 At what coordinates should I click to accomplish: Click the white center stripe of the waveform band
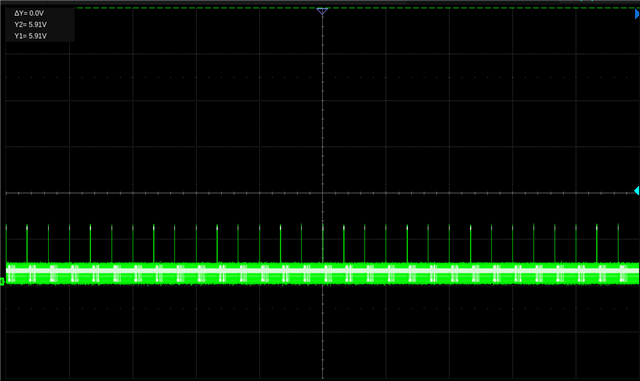(322, 270)
